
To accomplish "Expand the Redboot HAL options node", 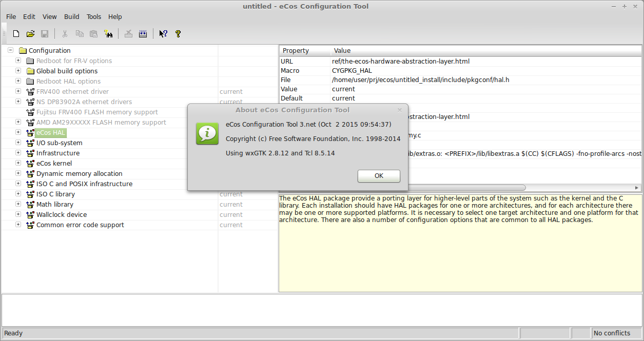I will (18, 81).
